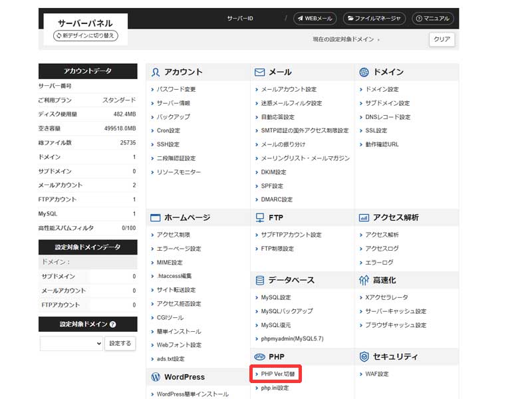Open 自動応答設定 link
Screen dimensions: 532x399
tap(277, 117)
